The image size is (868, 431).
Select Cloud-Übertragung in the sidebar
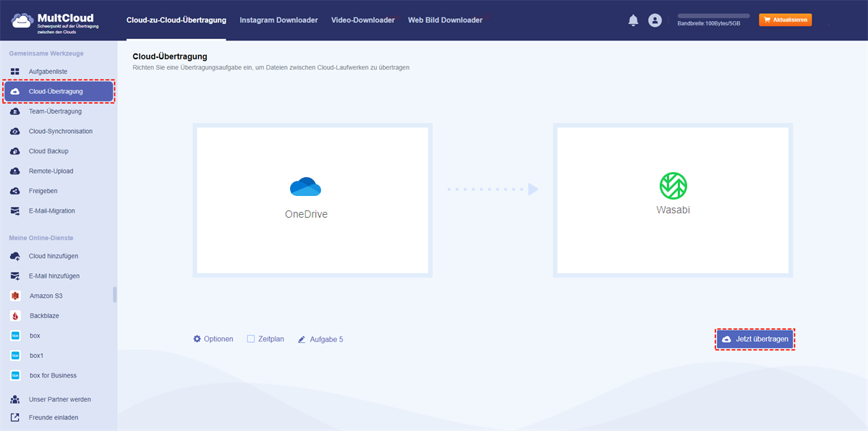coord(59,92)
